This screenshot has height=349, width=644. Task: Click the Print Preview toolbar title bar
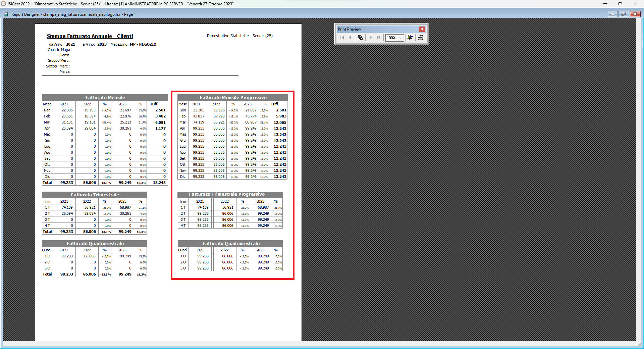pyautogui.click(x=376, y=29)
